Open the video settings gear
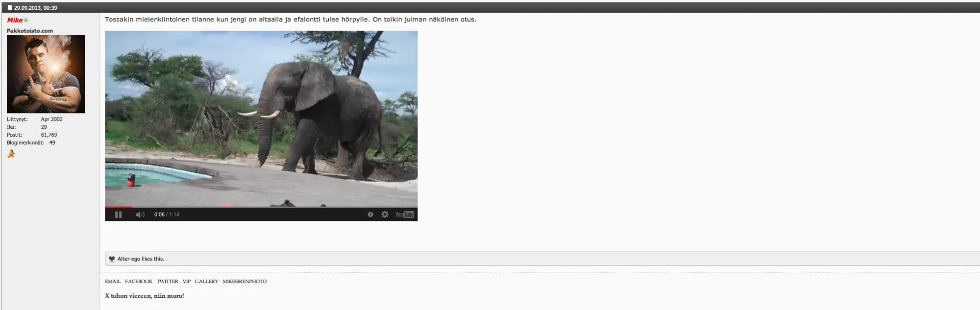The width and height of the screenshot is (980, 310). 385,215
